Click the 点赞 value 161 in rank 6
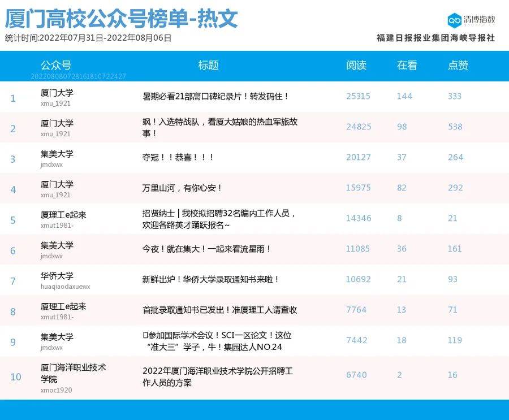Screen dimensions: 509x420 455,249
